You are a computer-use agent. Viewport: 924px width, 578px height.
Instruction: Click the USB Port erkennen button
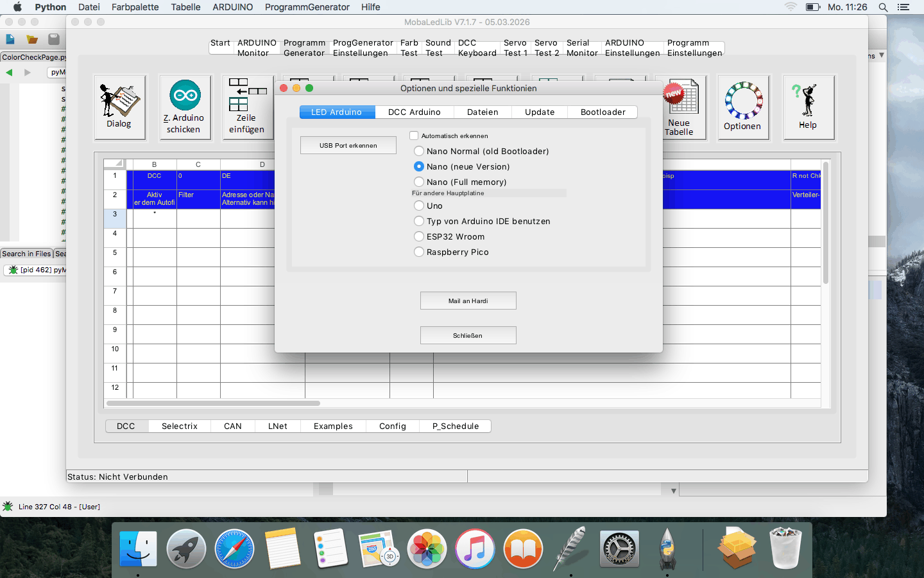[x=348, y=145]
